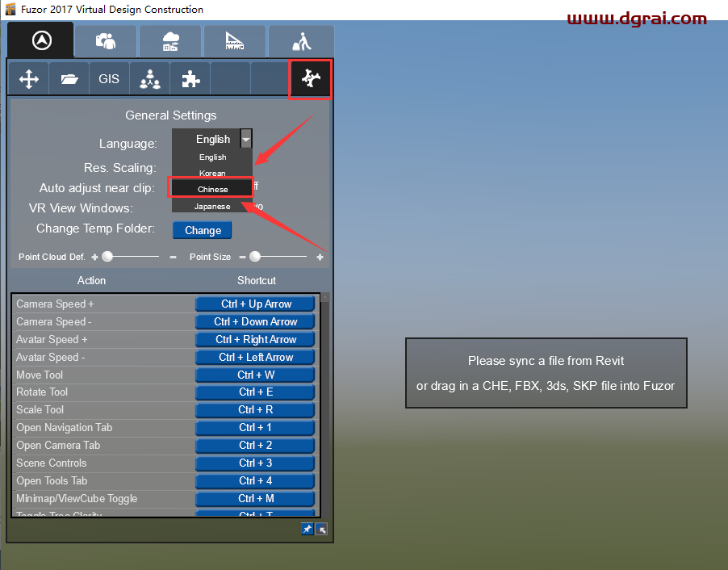The width and height of the screenshot is (728, 570).
Task: Click the Point Size slider handle
Action: click(255, 257)
